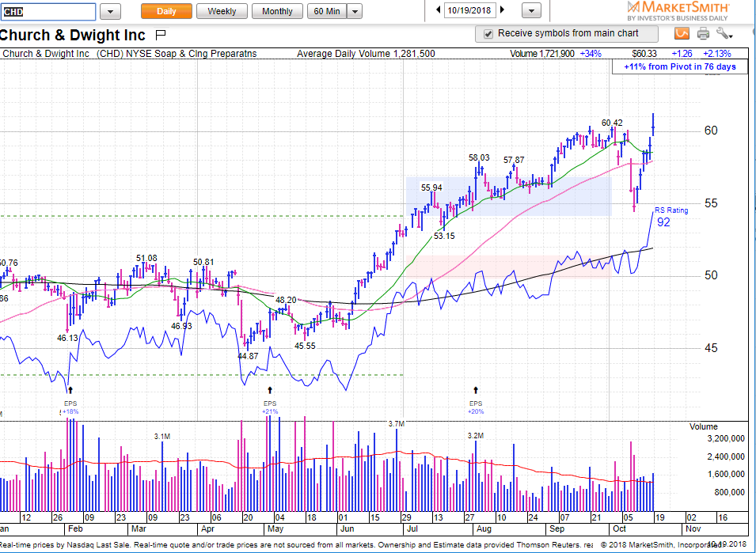Click the EPS +18% arrow marker
Viewport: 756px width, 553px height.
coord(70,390)
